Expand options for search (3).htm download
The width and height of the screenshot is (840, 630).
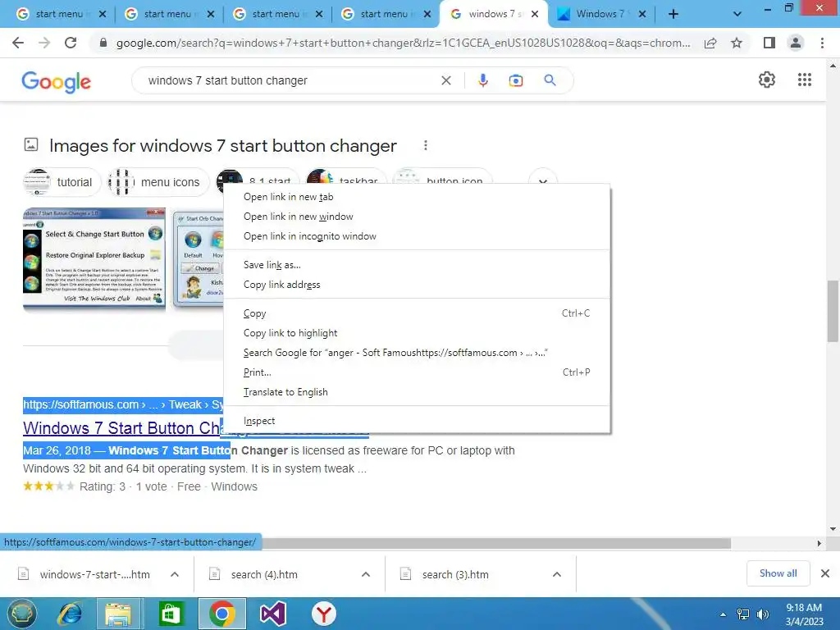pos(557,574)
